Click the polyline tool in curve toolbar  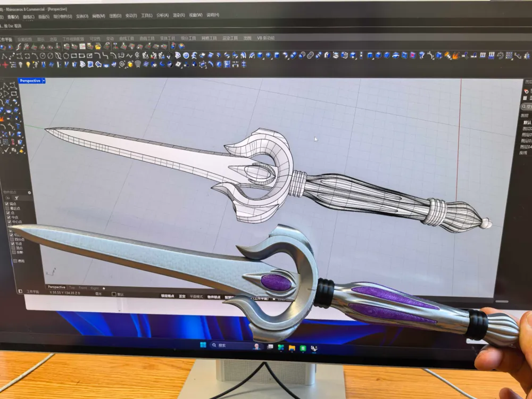pyautogui.click(x=4, y=56)
